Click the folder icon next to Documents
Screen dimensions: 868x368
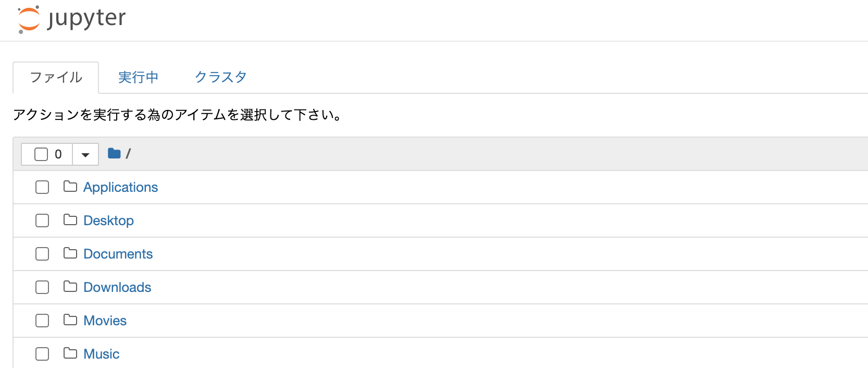pyautogui.click(x=70, y=253)
